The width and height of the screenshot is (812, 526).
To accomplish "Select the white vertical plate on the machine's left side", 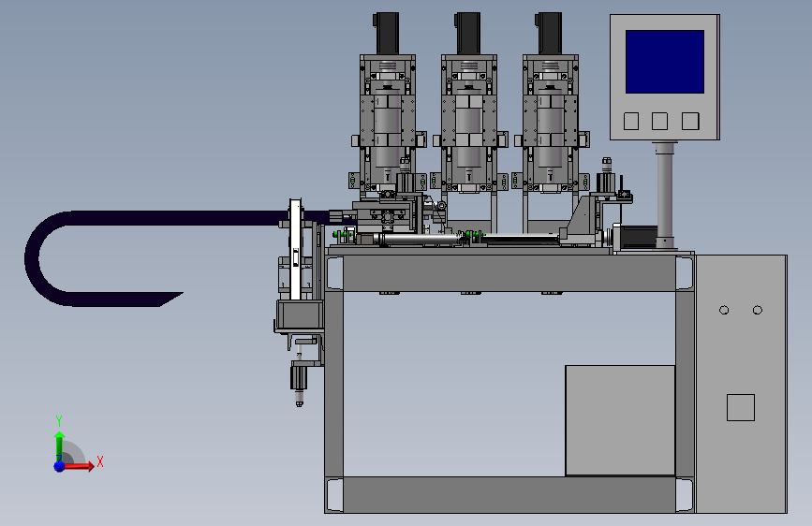I will (295, 250).
